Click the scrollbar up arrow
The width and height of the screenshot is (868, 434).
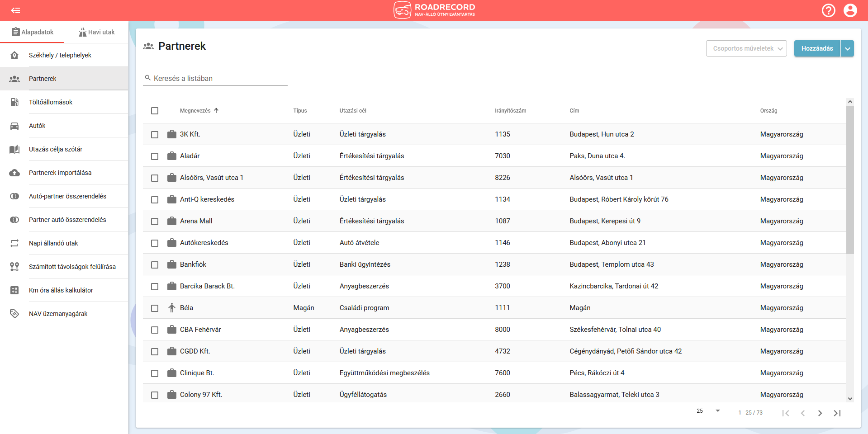tap(850, 102)
